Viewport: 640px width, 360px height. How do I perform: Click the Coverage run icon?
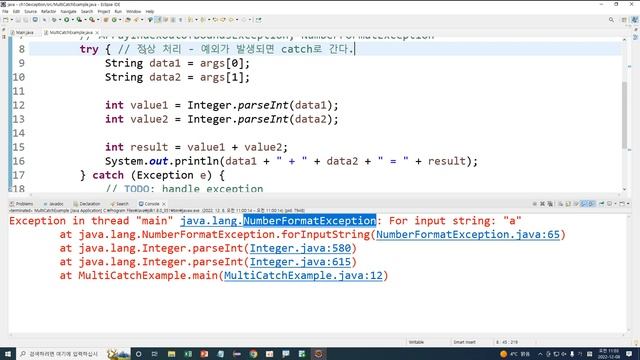[79, 20]
